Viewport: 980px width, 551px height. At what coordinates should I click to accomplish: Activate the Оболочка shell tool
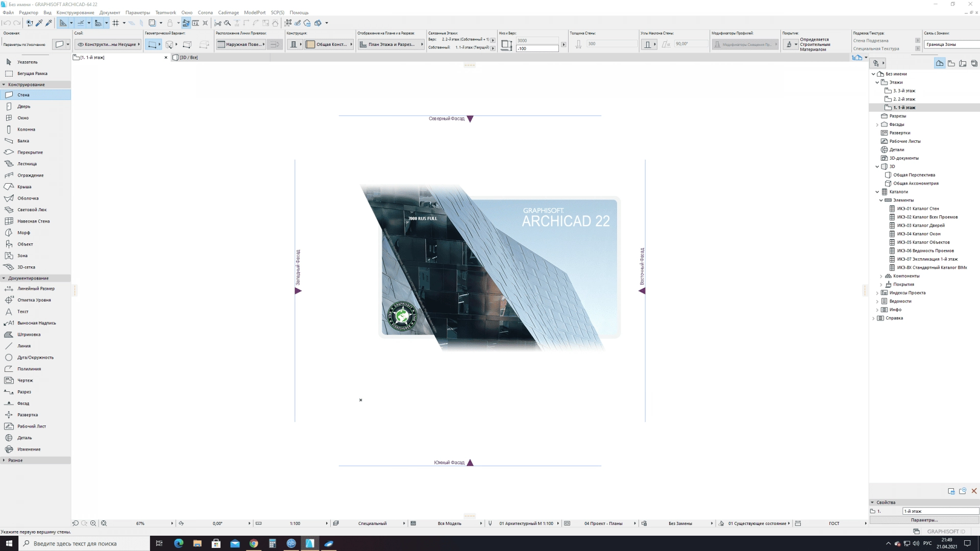click(35, 198)
